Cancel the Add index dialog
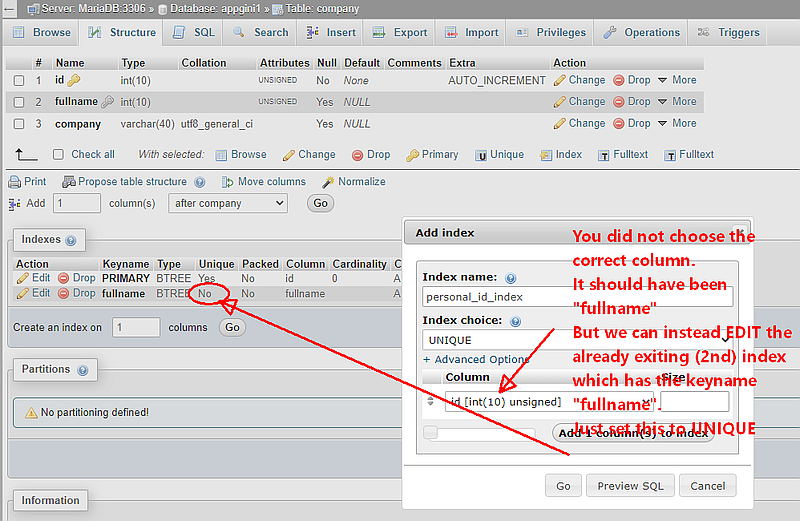The width and height of the screenshot is (800, 521). click(x=708, y=486)
